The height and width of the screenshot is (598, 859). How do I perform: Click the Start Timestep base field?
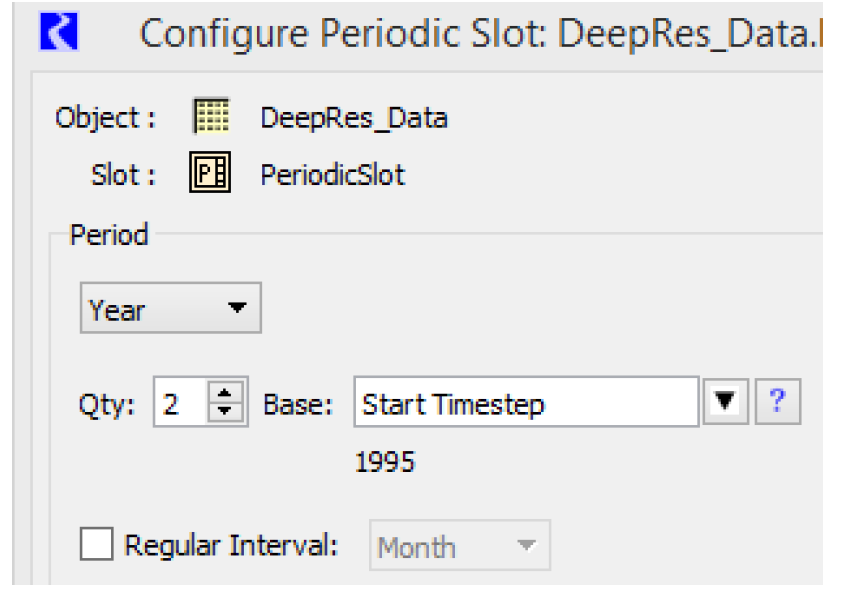coord(525,404)
